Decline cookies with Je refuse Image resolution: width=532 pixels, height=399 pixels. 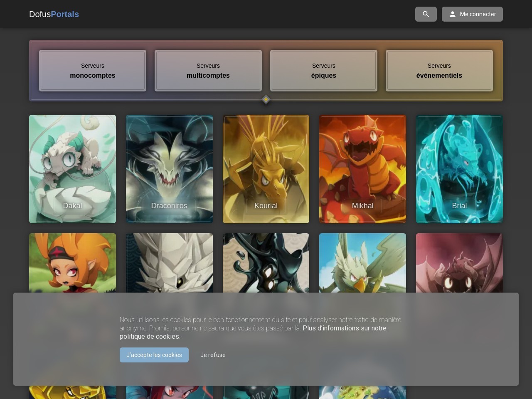tap(213, 355)
